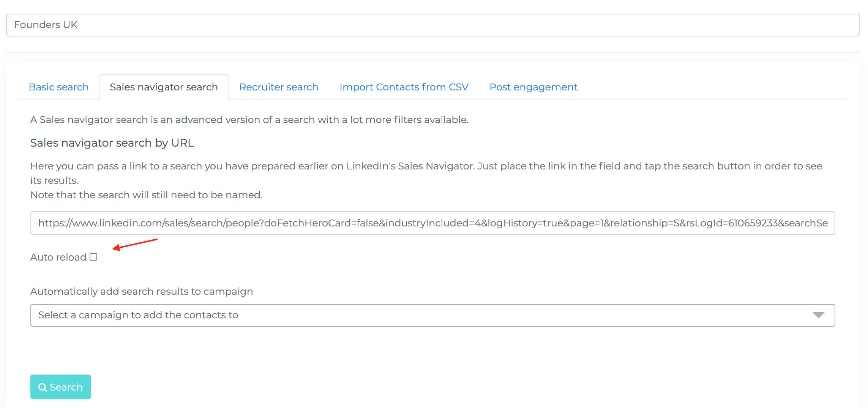The height and width of the screenshot is (408, 868).
Task: Go to the Post engagement tab
Action: [x=533, y=87]
